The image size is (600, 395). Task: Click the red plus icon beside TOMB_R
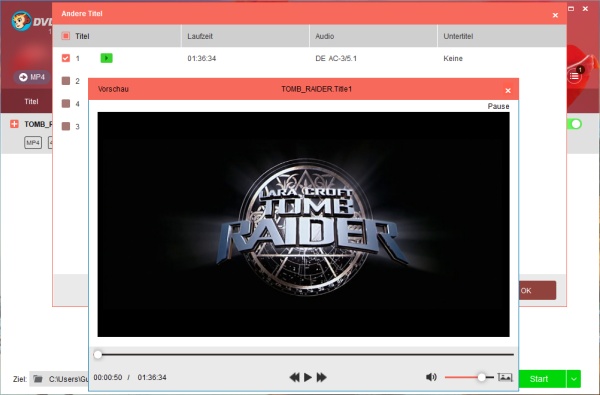[14, 124]
